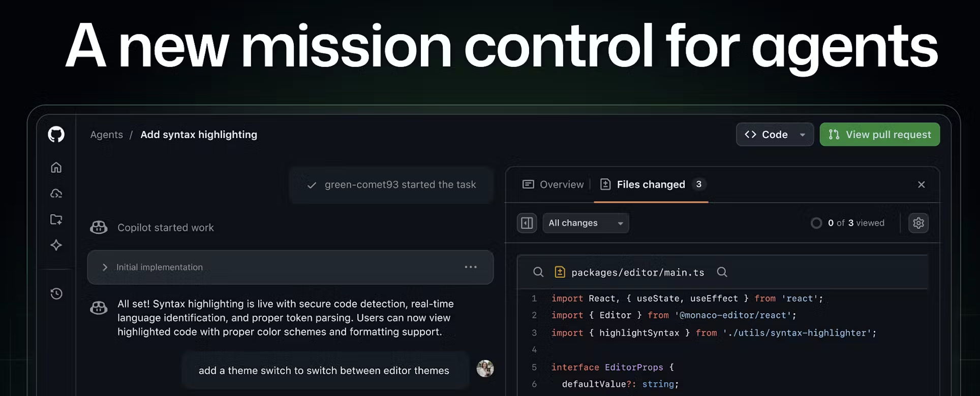Click the user avatar next to theme switch message
The image size is (980, 396).
[x=485, y=369]
